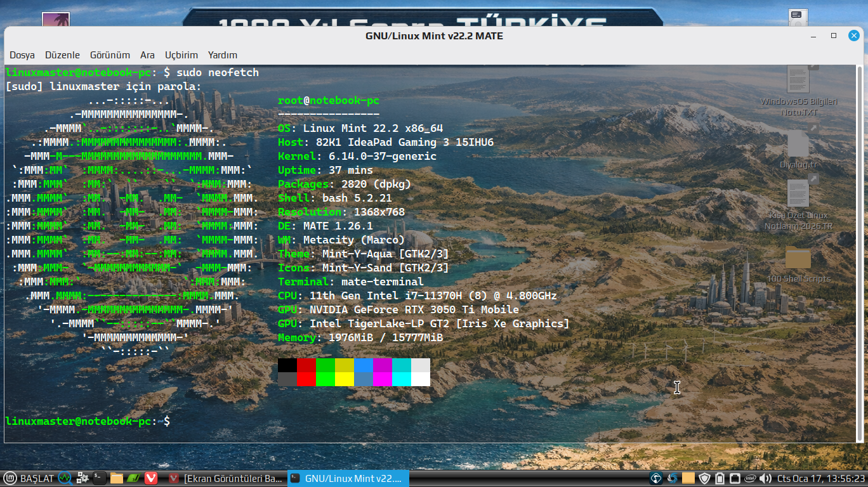Open the Ara menu

pyautogui.click(x=147, y=55)
